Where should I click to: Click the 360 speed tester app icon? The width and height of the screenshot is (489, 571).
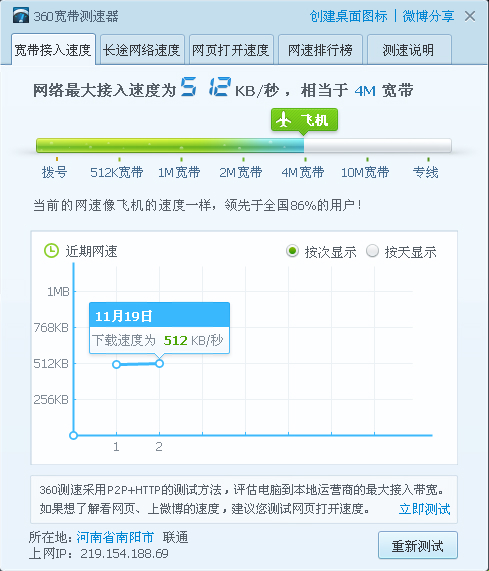click(21, 16)
